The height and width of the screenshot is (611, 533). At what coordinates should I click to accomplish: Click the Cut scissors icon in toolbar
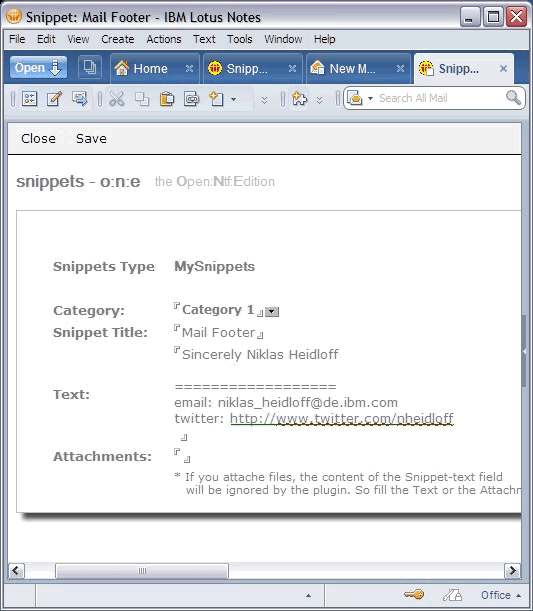[x=116, y=99]
